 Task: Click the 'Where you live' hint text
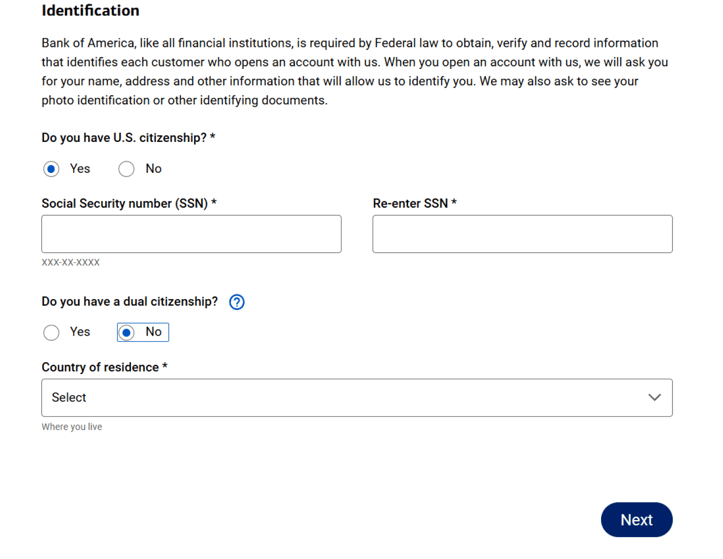coord(72,427)
